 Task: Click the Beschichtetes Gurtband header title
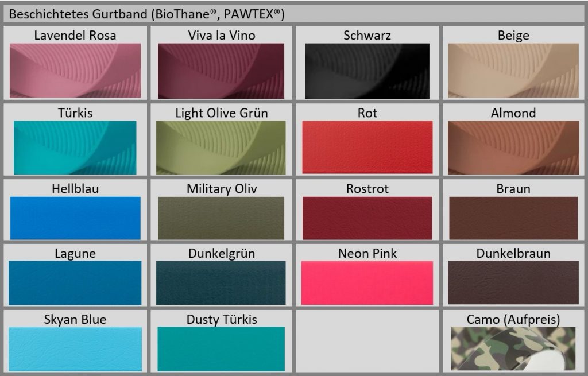click(x=147, y=14)
